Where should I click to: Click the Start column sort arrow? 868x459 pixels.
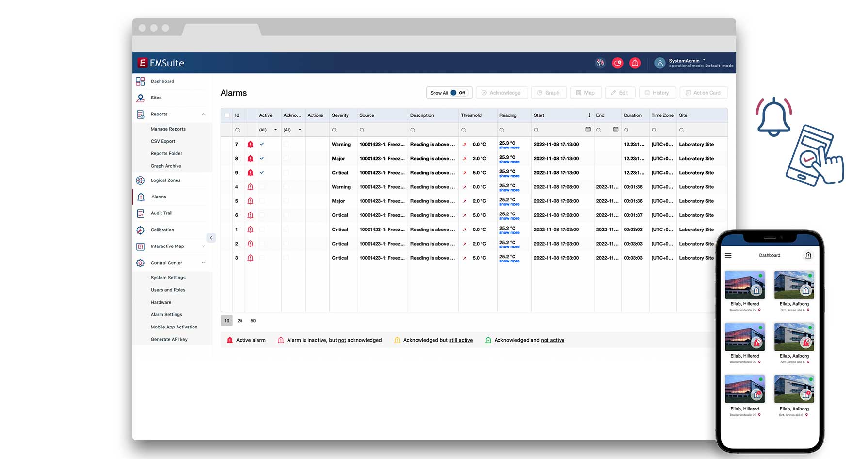click(589, 115)
